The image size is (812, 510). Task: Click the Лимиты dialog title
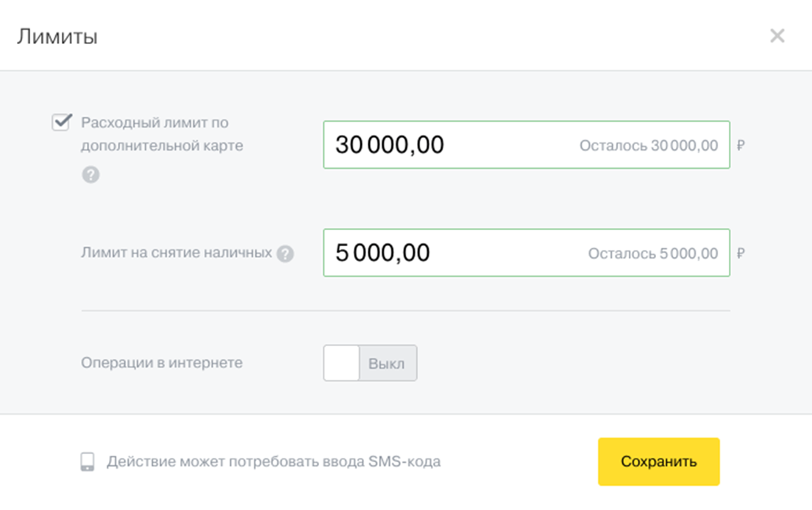coord(57,37)
